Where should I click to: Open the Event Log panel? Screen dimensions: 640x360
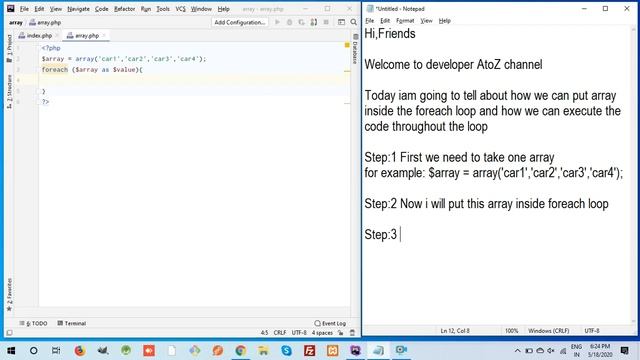coord(330,323)
